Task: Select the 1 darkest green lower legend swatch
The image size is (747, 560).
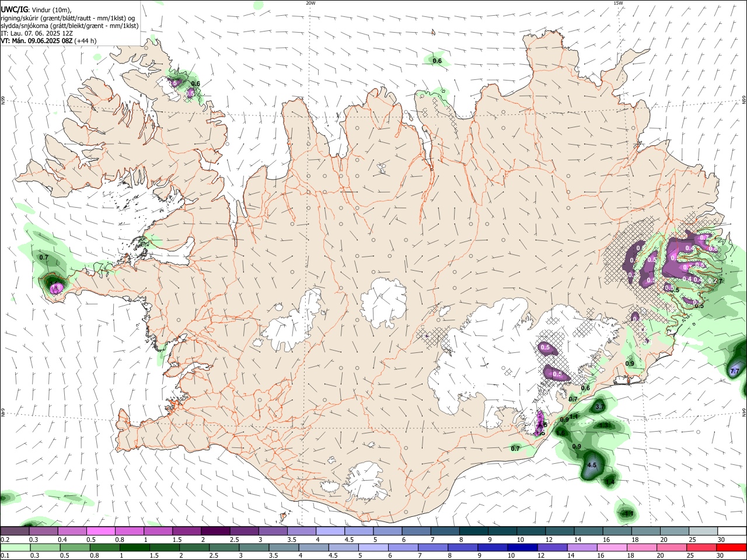Action: click(135, 547)
